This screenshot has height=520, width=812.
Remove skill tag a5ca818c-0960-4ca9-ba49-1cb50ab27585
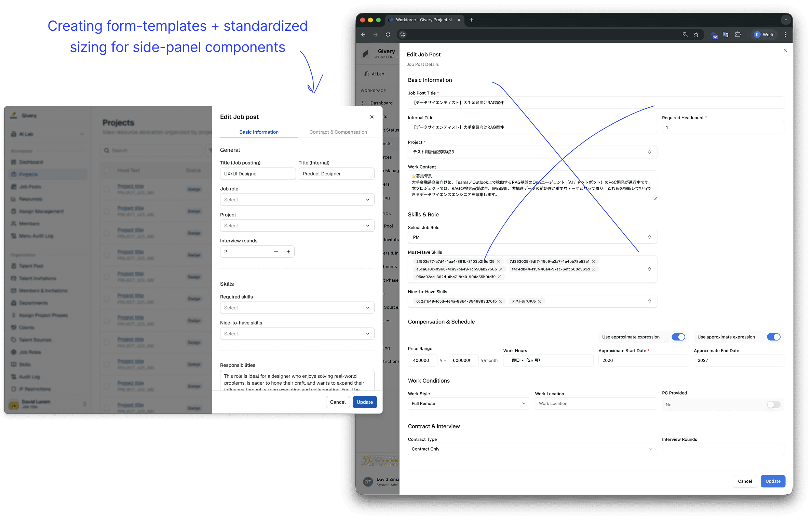tap(501, 269)
